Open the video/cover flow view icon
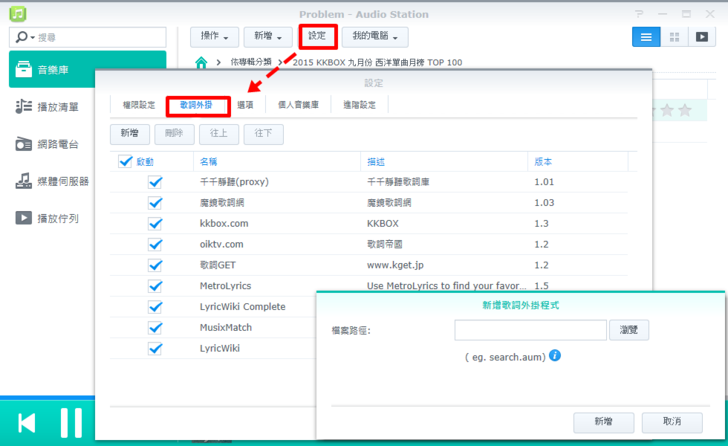Viewport: 728px width, 446px height. [702, 36]
